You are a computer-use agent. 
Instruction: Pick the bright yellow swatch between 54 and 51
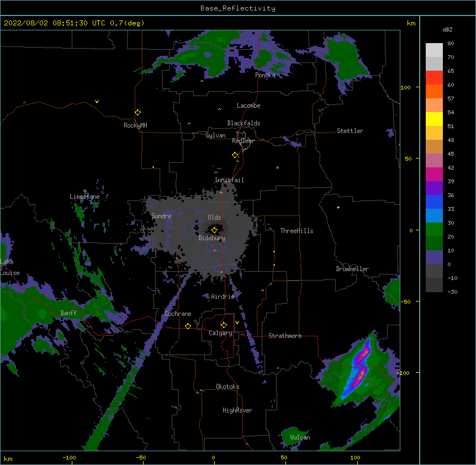[x=434, y=119]
